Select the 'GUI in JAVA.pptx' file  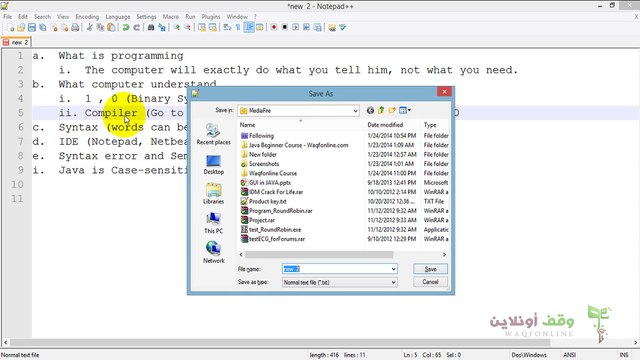(x=266, y=182)
